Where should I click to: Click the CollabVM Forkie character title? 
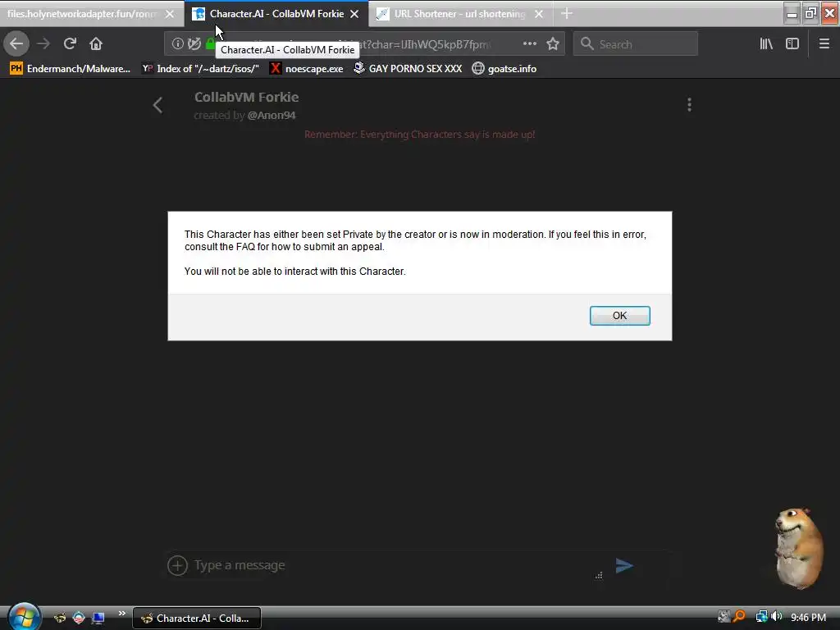(x=246, y=97)
